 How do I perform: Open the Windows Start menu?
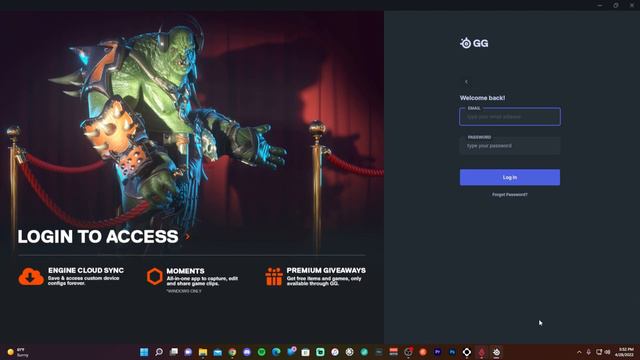(x=144, y=352)
